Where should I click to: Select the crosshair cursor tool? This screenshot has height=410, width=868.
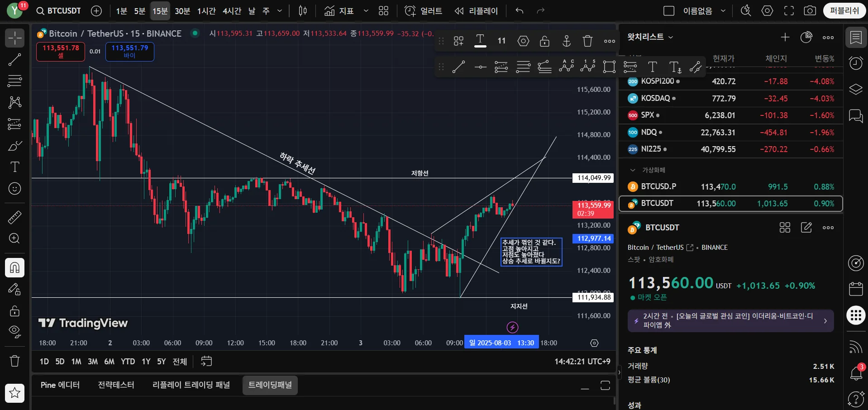pyautogui.click(x=14, y=38)
